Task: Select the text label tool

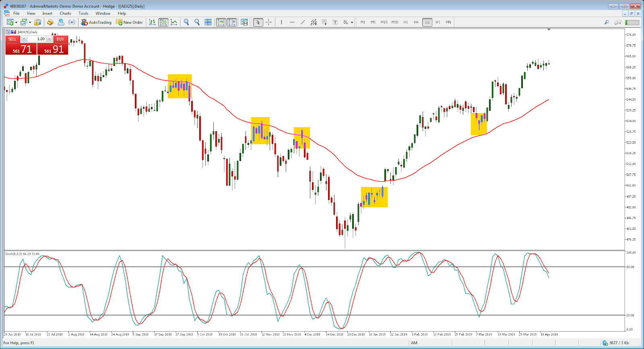Action: pyautogui.click(x=335, y=22)
